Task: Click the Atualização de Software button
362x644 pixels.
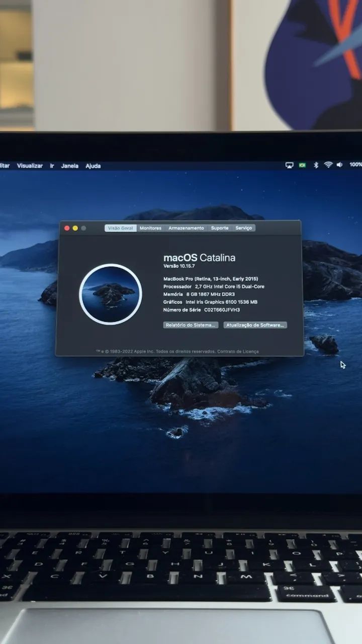Action: coord(255,325)
